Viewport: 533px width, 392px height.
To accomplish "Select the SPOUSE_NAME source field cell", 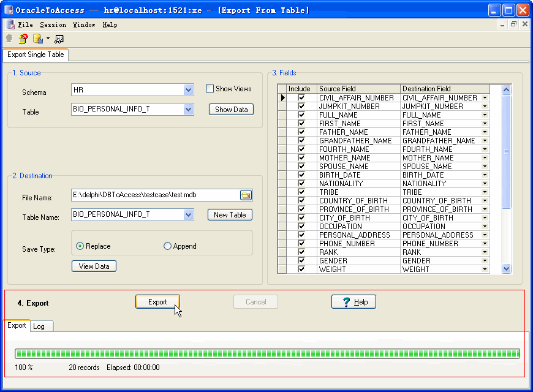I will pos(358,166).
